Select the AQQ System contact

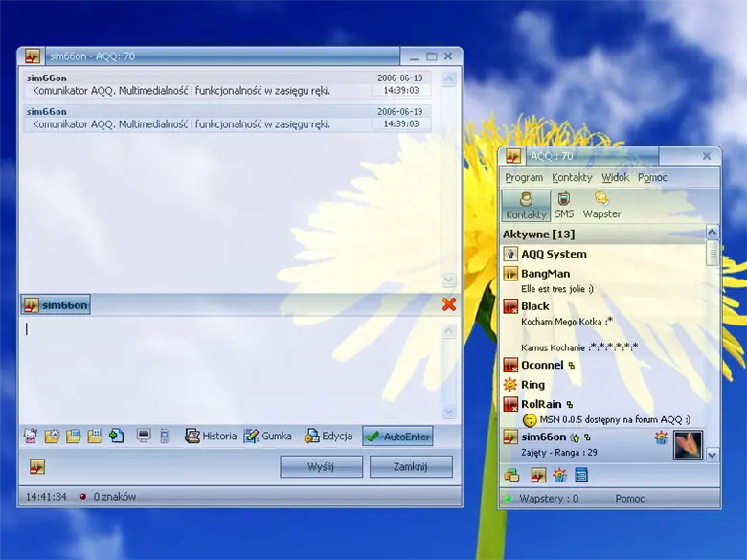pyautogui.click(x=603, y=254)
